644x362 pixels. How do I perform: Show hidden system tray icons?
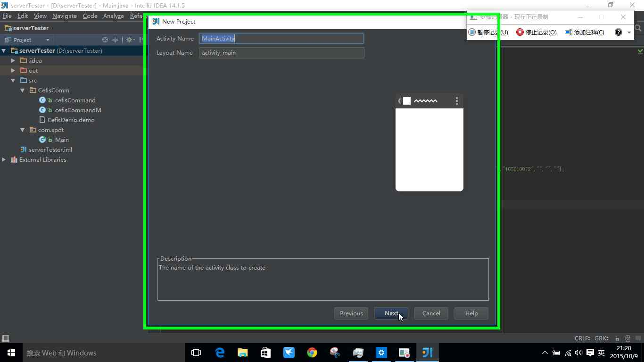coord(545,353)
